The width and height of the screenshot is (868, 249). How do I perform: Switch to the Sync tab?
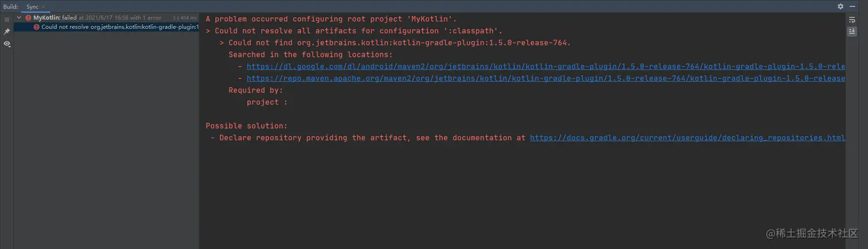32,6
